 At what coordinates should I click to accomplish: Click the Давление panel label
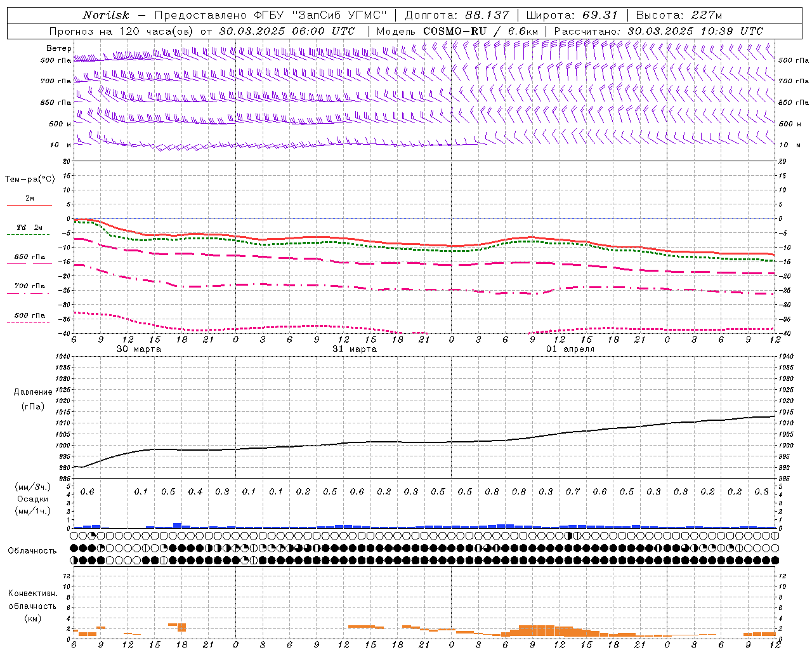(33, 392)
